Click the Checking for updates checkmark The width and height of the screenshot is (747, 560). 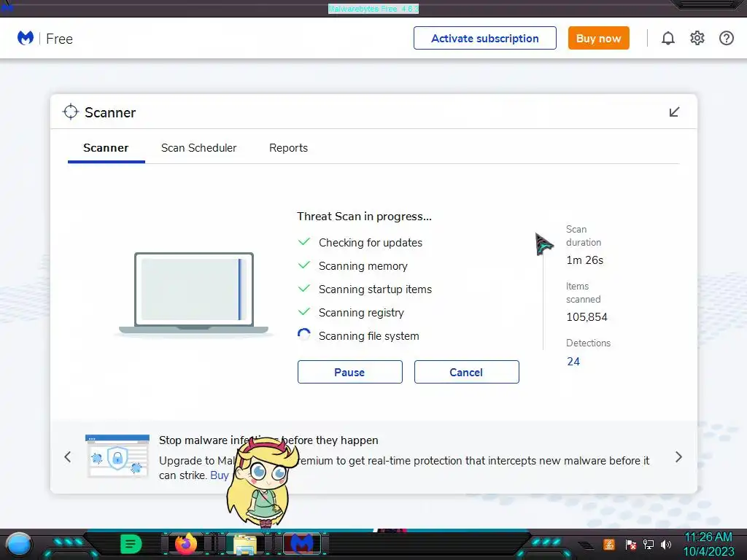pyautogui.click(x=304, y=241)
